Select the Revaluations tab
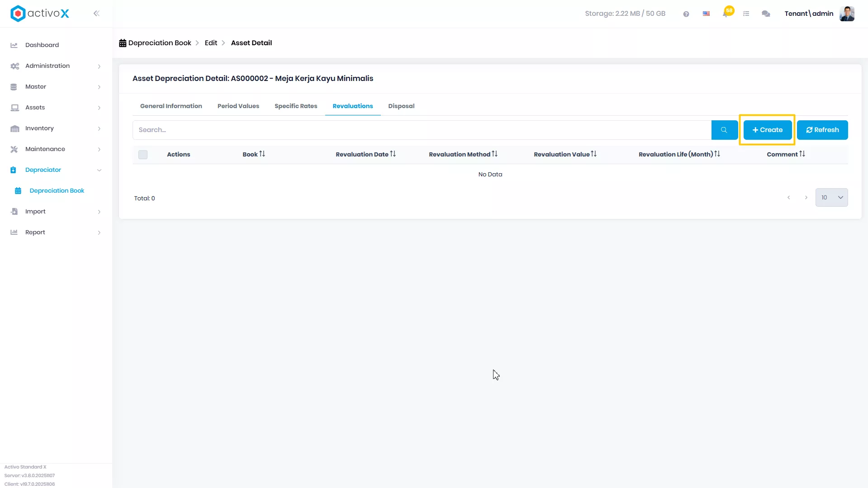Viewport: 868px width, 488px height. [353, 106]
